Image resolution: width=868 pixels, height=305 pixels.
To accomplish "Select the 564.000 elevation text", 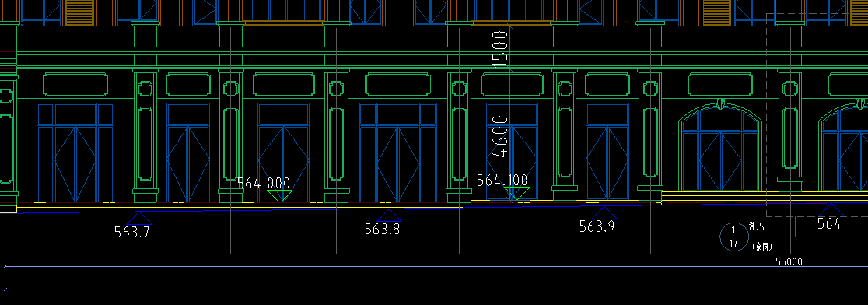I will coord(264,183).
